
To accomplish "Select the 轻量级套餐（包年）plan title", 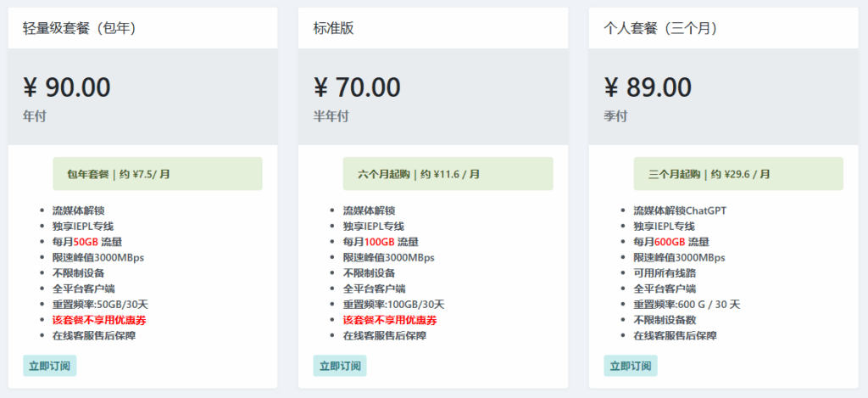I will click(80, 28).
